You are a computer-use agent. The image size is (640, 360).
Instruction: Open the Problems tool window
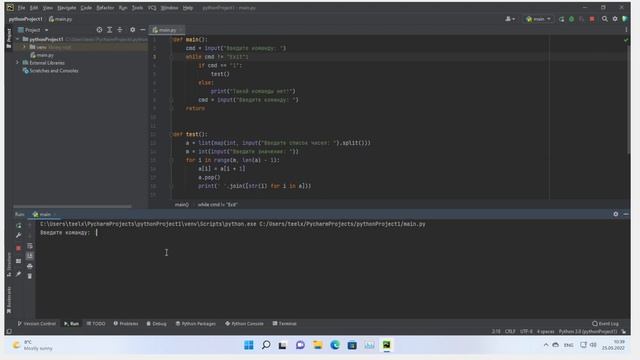coord(126,324)
